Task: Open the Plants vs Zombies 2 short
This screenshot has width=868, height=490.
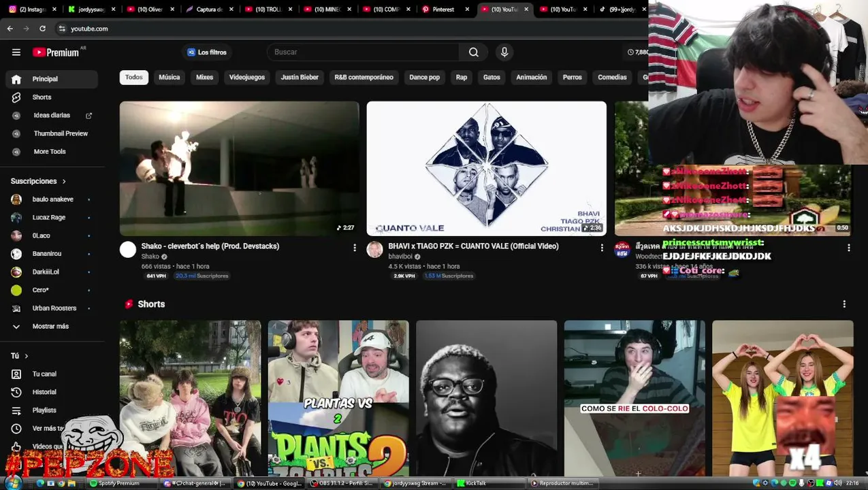Action: click(x=338, y=398)
